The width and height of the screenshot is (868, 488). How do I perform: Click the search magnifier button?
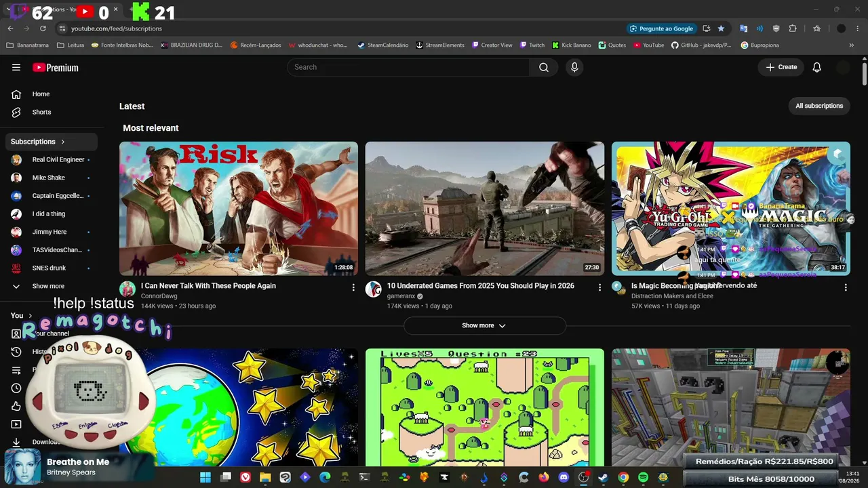coord(544,67)
